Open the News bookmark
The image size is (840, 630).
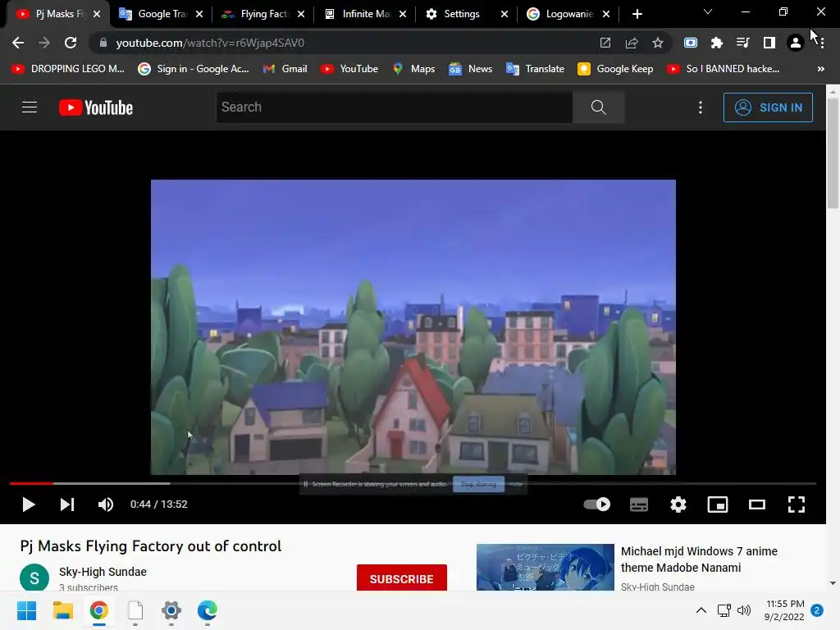tap(470, 69)
